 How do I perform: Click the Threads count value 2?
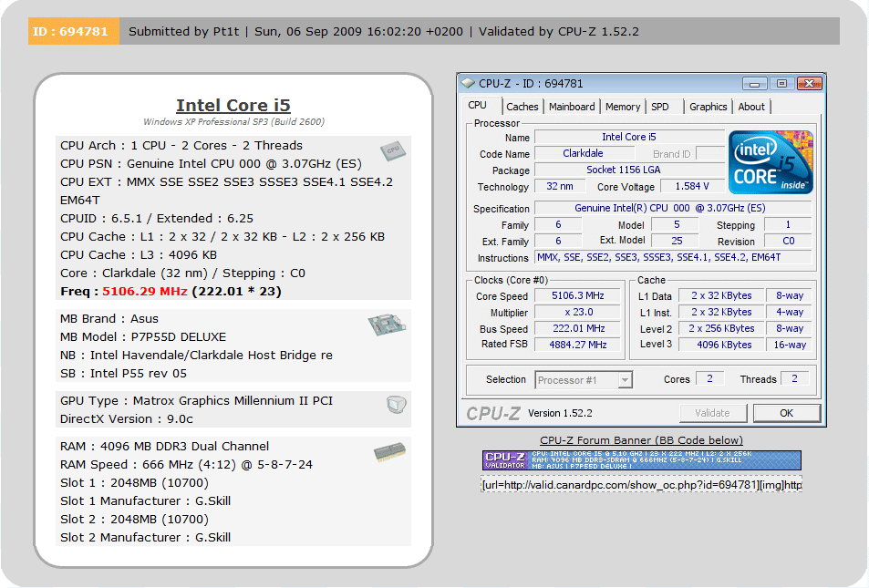pos(794,378)
